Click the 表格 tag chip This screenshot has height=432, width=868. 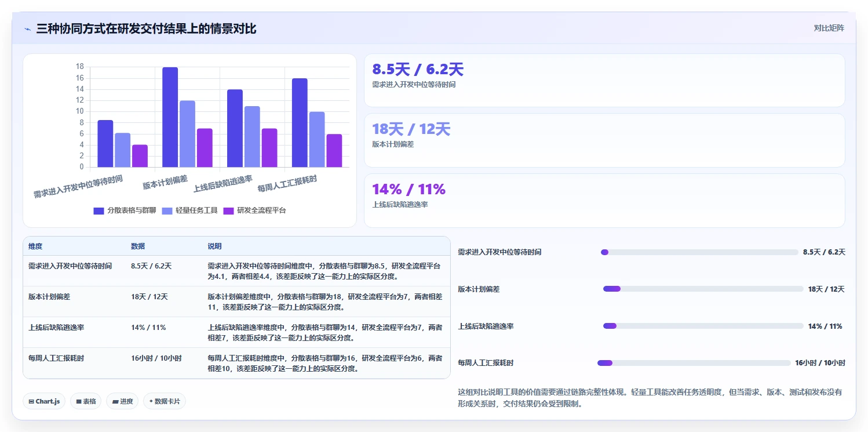(x=86, y=401)
